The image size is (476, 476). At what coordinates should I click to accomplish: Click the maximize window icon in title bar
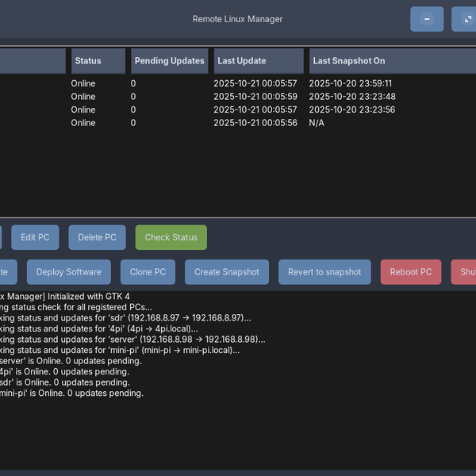pyautogui.click(x=466, y=19)
